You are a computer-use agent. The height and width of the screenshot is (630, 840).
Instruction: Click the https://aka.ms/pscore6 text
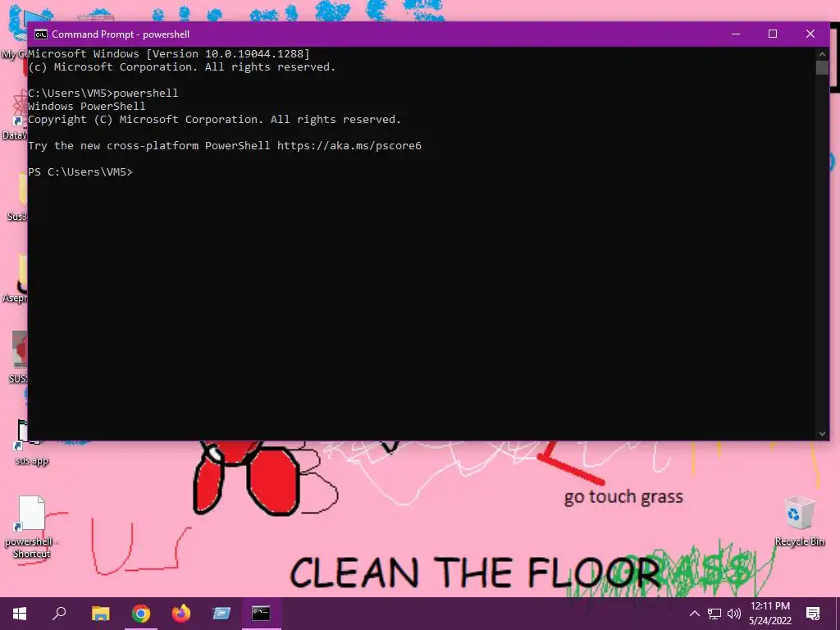point(349,146)
